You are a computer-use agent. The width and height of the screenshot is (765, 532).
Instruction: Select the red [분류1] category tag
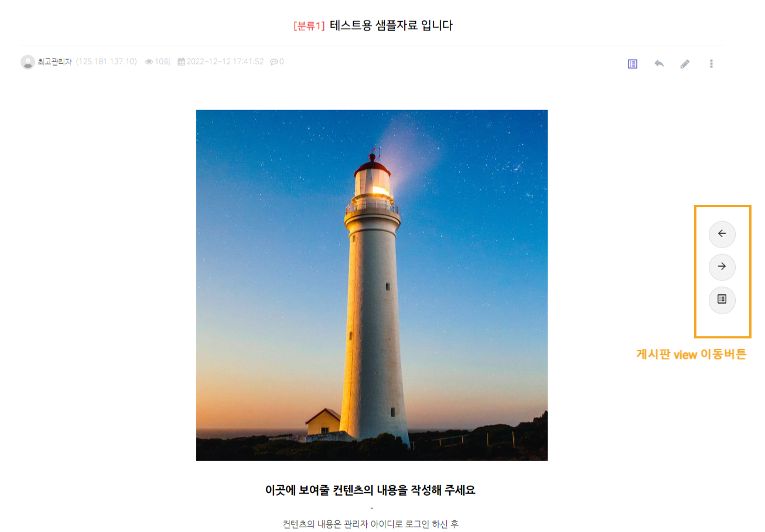tap(309, 26)
